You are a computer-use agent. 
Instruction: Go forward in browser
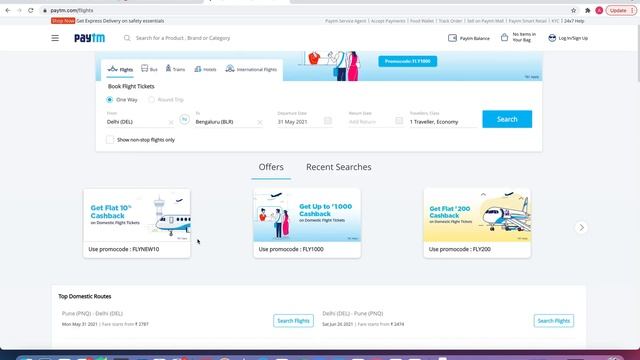(x=19, y=10)
